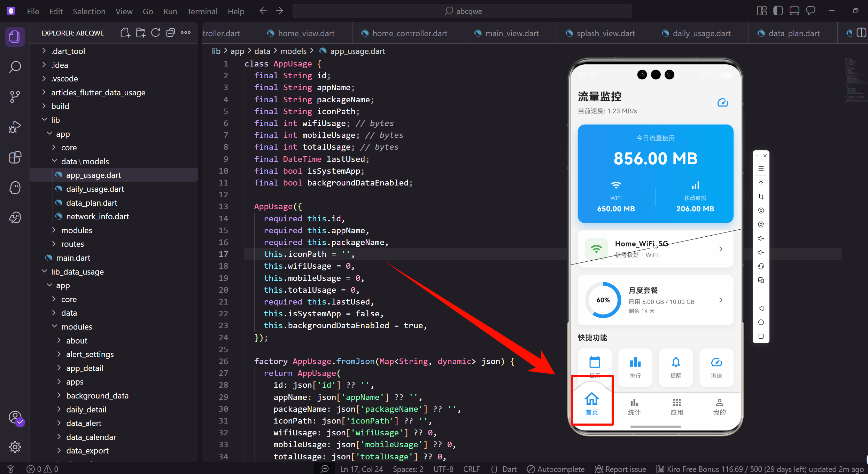
Task: Customize editor layout
Action: [762, 11]
